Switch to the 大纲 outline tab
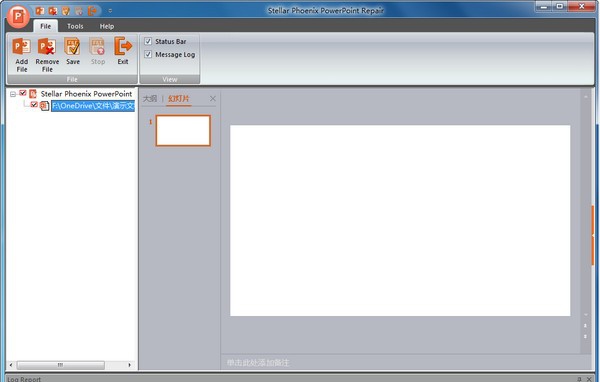The width and height of the screenshot is (600, 382). point(150,99)
